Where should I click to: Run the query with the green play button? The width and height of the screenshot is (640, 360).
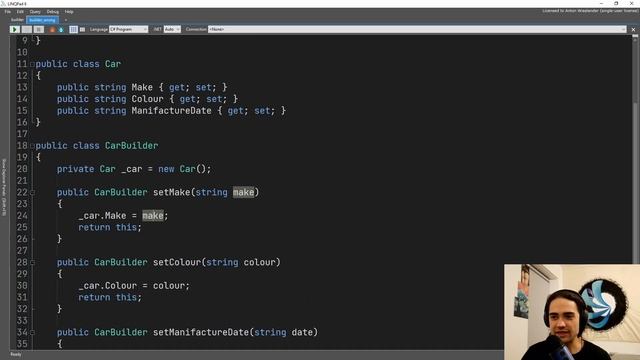14,29
